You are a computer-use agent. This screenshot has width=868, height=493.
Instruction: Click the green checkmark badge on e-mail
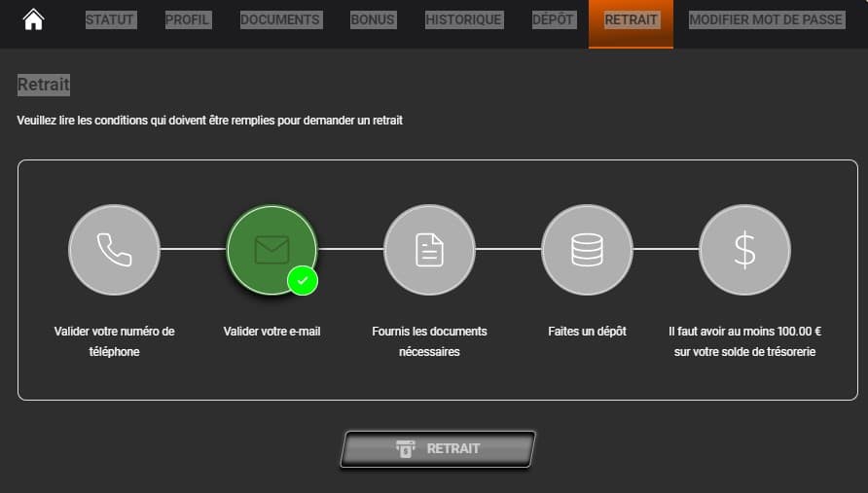tap(303, 280)
